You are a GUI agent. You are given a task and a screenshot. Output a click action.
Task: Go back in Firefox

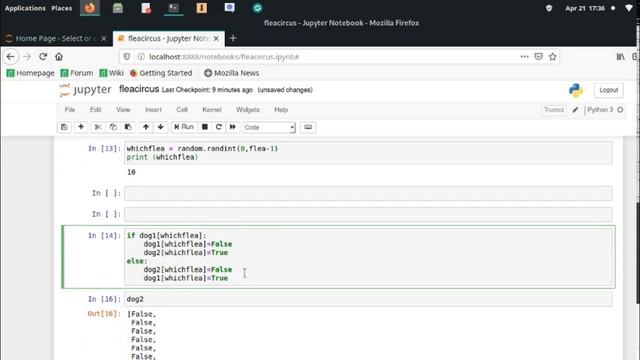point(11,57)
